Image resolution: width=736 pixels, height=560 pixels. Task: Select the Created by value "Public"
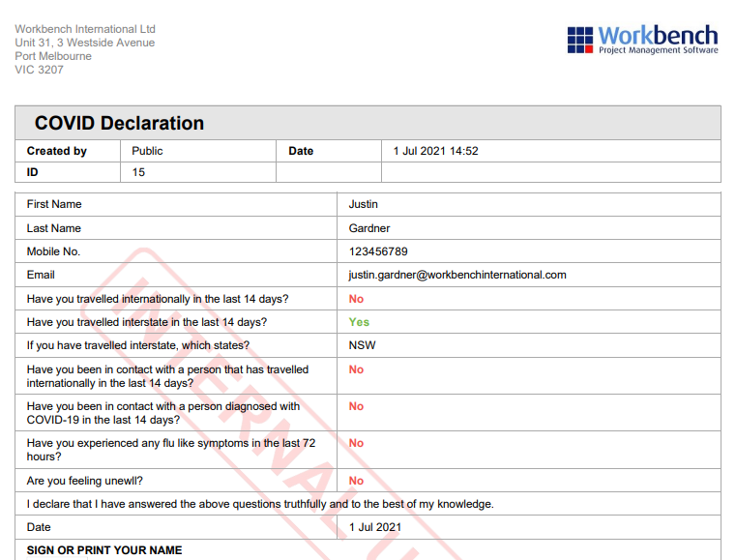coord(147,151)
